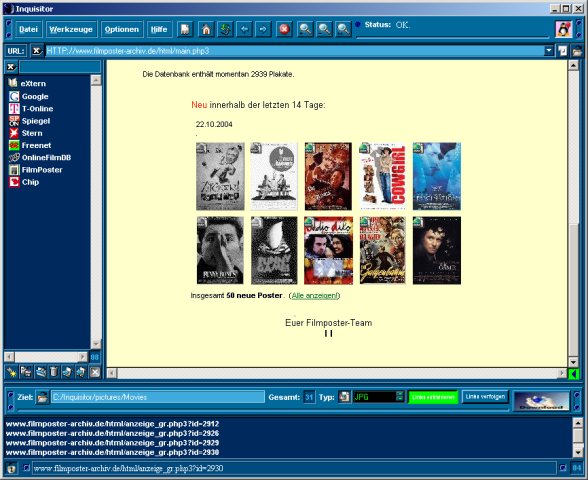Image resolution: width=588 pixels, height=480 pixels.
Task: Stop loading with the red X icon
Action: (284, 29)
